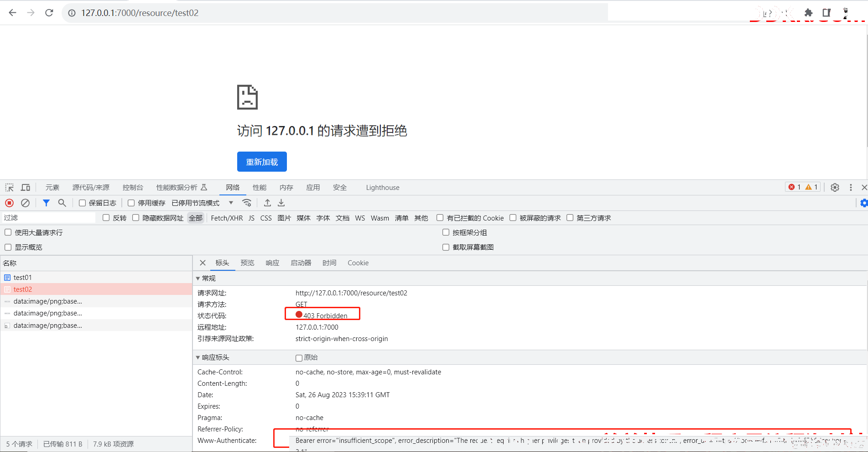Open DevTools settings gear
This screenshot has height=452, width=868.
tap(835, 188)
